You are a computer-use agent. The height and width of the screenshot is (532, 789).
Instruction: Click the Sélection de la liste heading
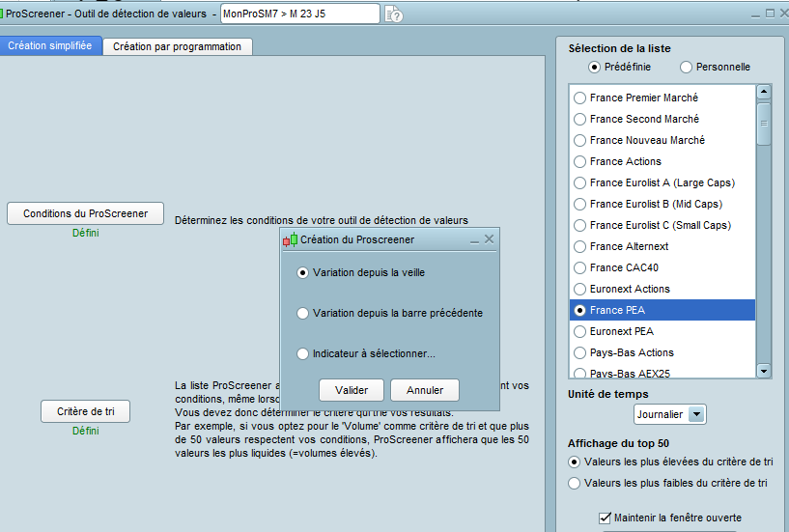click(619, 49)
